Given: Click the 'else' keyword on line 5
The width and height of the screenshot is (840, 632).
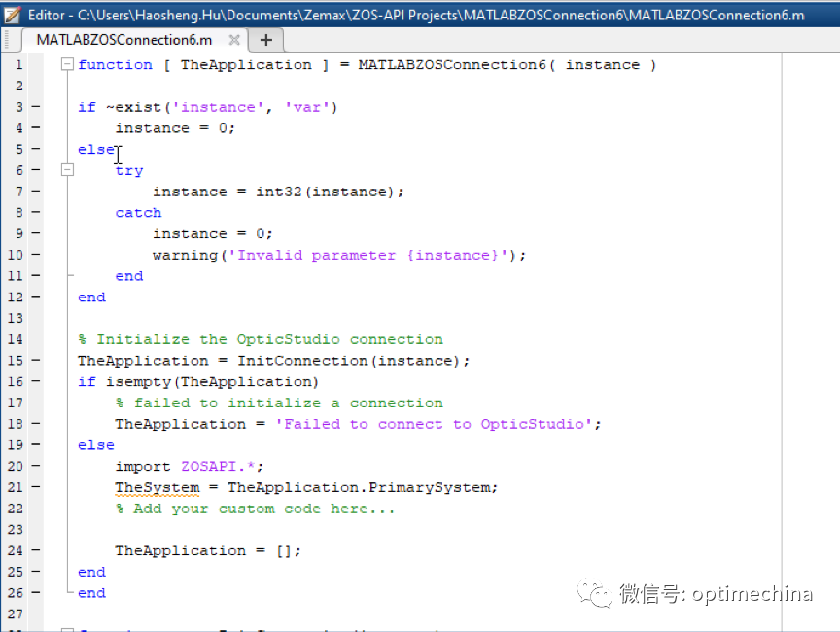Looking at the screenshot, I should [96, 150].
